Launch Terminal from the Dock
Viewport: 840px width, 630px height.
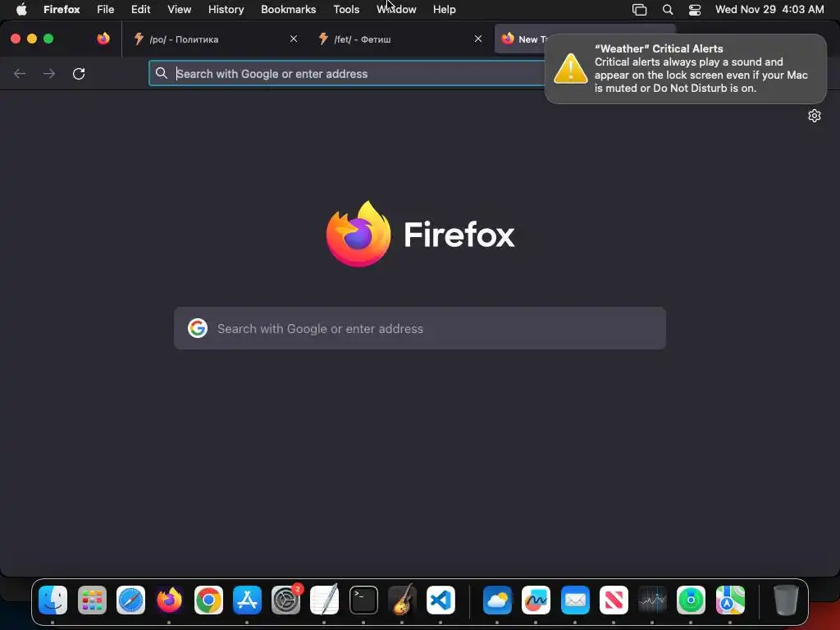coord(363,600)
